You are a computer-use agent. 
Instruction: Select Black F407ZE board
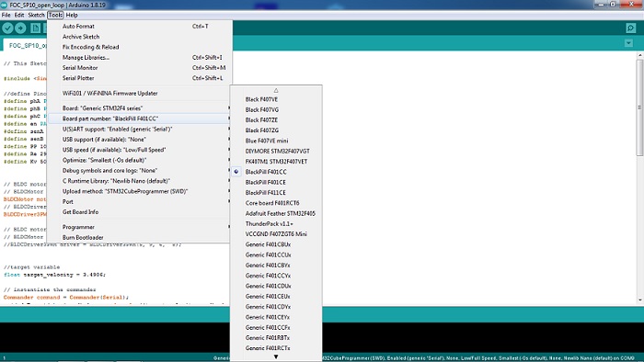[x=276, y=120]
